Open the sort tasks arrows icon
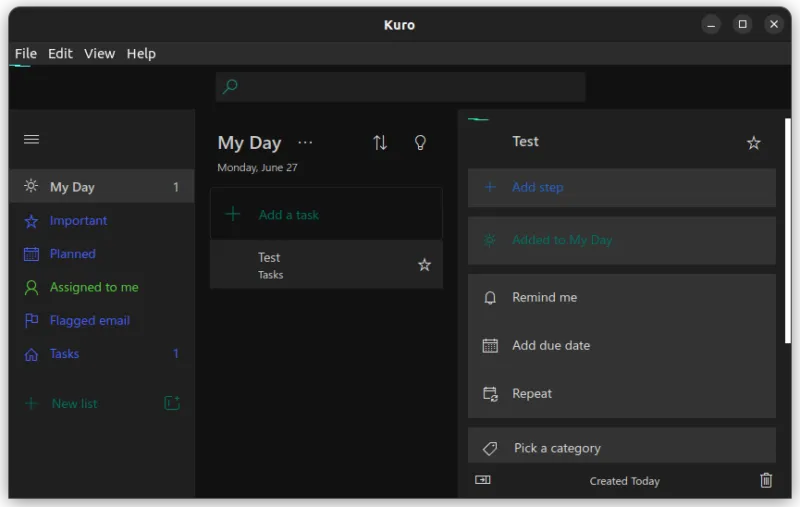 point(380,143)
